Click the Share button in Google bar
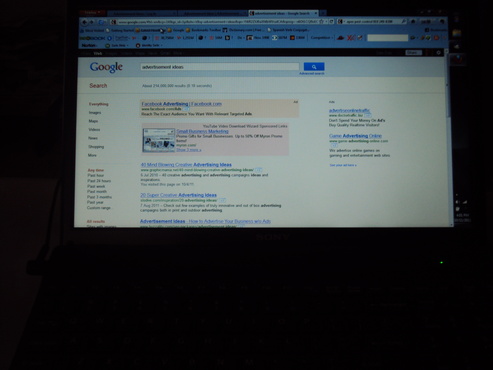Image resolution: width=493 pixels, height=370 pixels. click(x=413, y=53)
